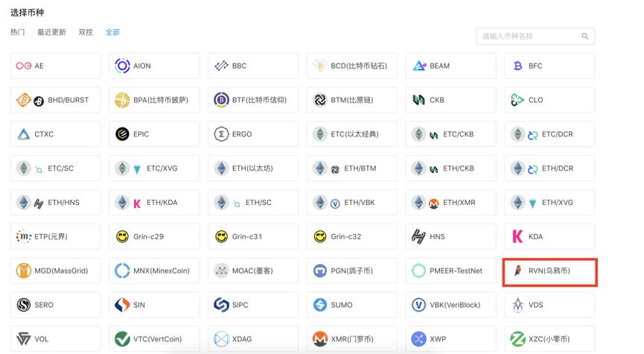Click the PGN(鸽子币) pigeon icon
The width and height of the screenshot is (644, 354).
click(320, 271)
